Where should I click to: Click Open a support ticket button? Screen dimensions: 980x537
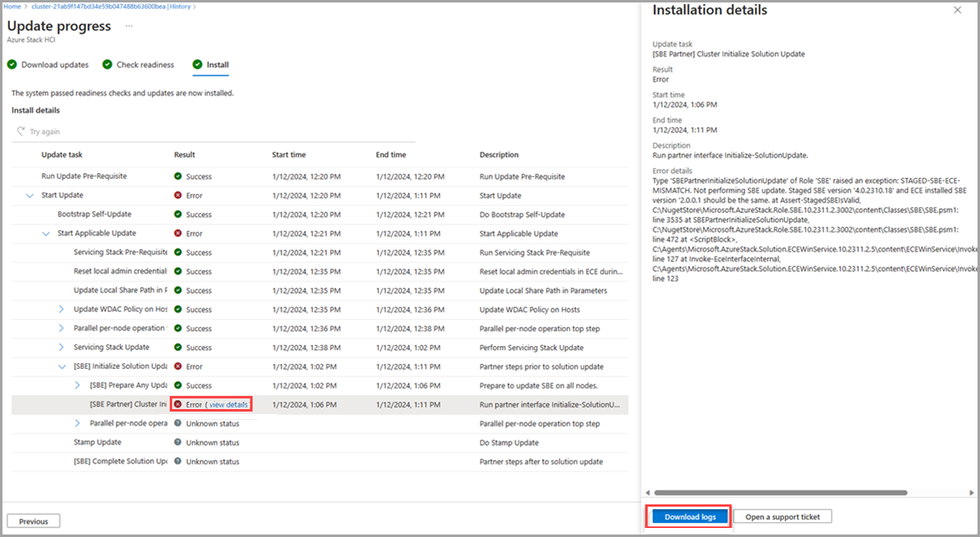[782, 517]
